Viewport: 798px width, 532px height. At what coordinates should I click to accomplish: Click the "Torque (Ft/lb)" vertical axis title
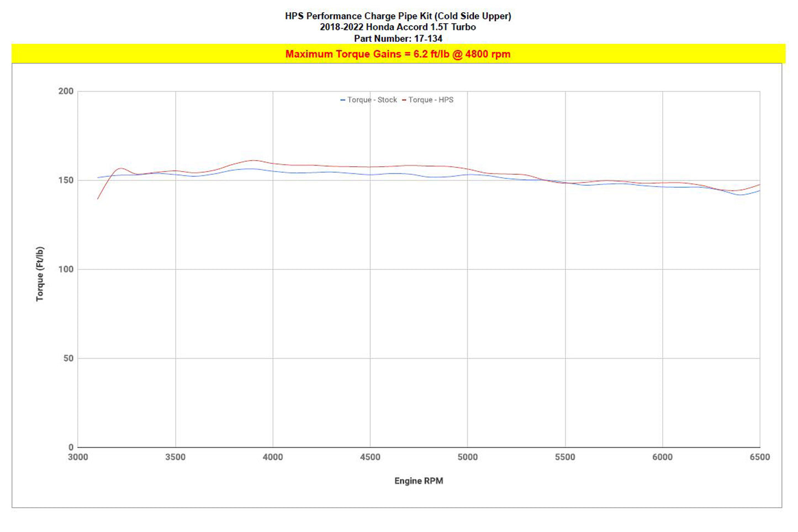point(40,274)
